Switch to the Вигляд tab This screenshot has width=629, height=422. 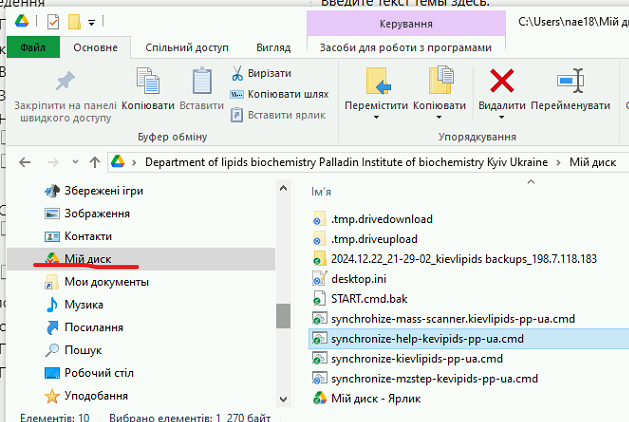(x=273, y=47)
